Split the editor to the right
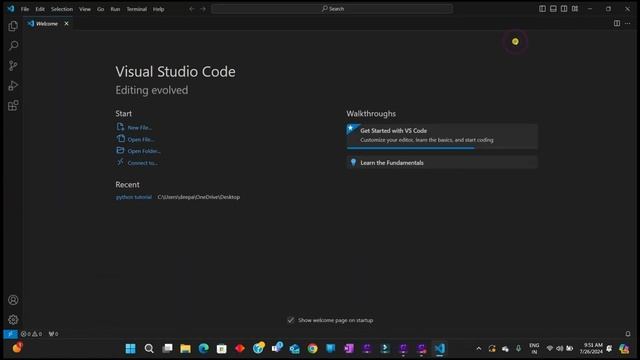 click(x=617, y=23)
